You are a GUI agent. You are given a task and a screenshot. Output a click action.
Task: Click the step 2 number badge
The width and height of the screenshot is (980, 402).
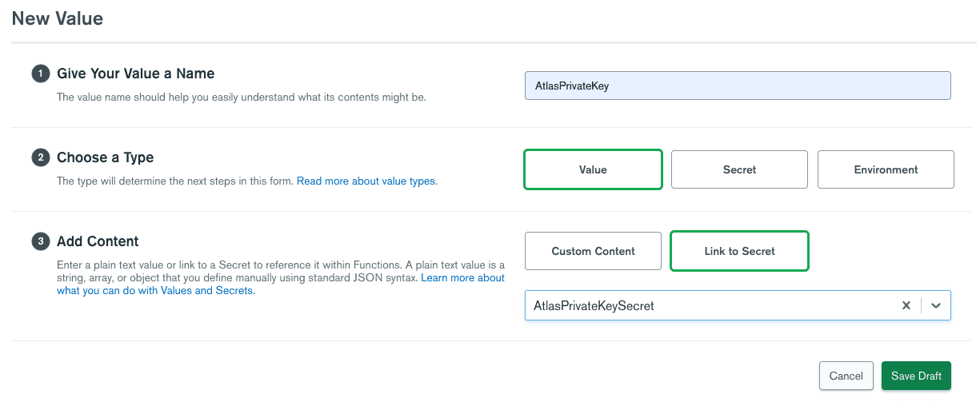click(x=40, y=158)
